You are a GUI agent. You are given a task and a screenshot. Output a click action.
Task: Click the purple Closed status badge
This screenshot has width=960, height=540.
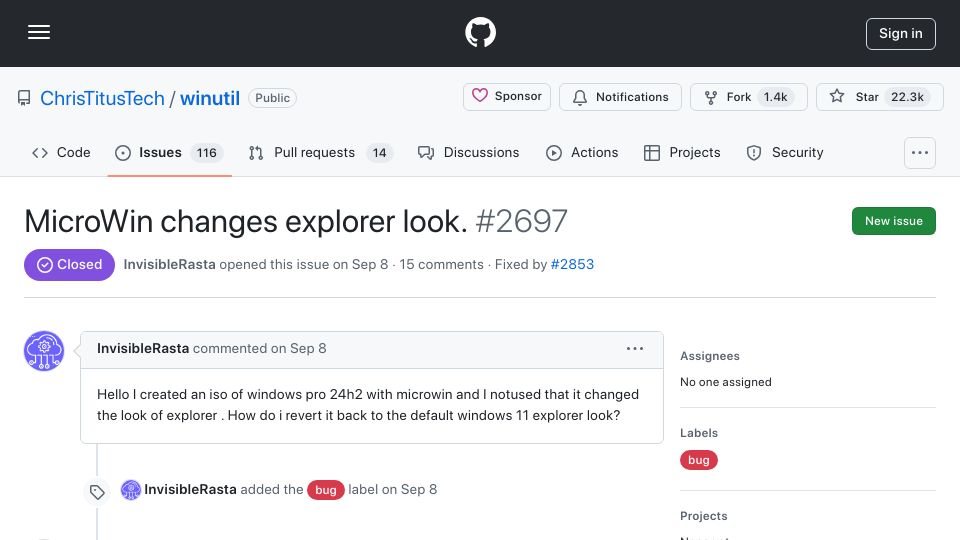coord(69,264)
